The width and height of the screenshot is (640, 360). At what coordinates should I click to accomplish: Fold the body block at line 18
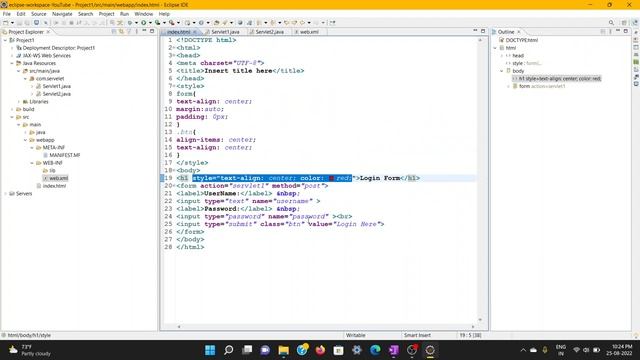click(x=174, y=170)
